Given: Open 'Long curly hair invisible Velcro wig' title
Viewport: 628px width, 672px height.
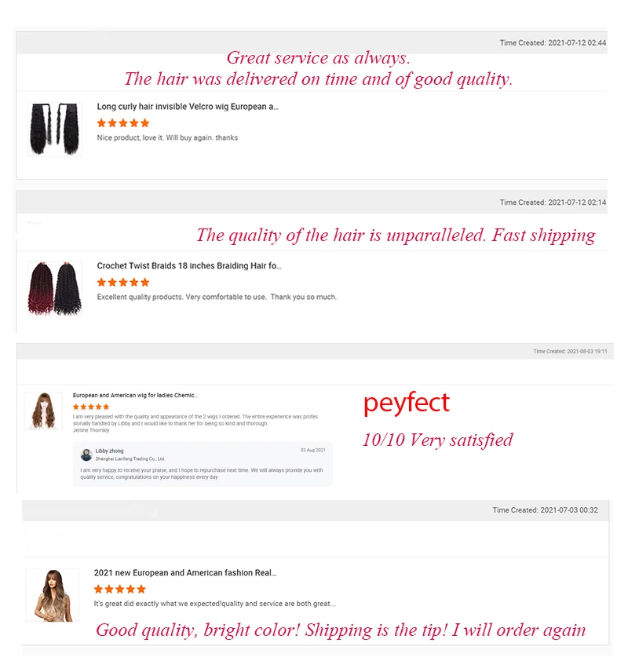Looking at the screenshot, I should pyautogui.click(x=188, y=107).
